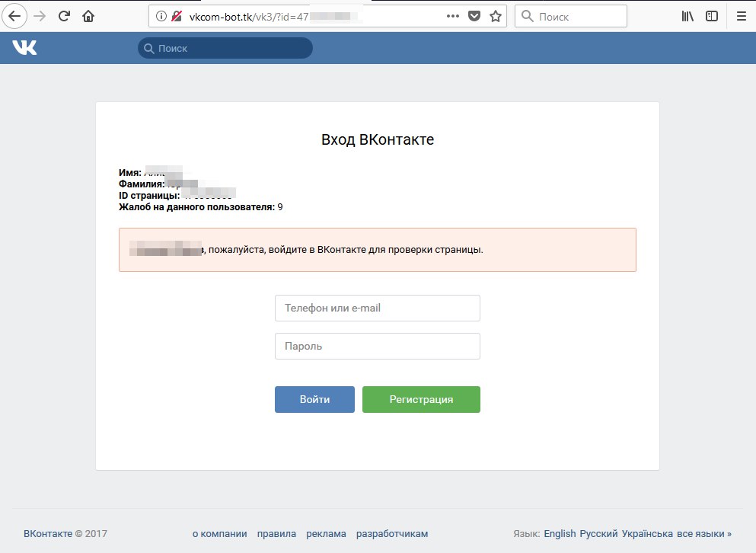The height and width of the screenshot is (553, 756).
Task: Open the Firefox hamburger menu
Action: (x=741, y=16)
